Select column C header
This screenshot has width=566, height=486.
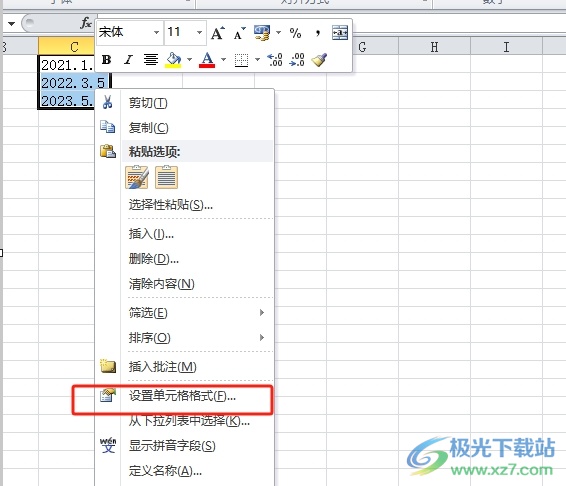pyautogui.click(x=67, y=47)
